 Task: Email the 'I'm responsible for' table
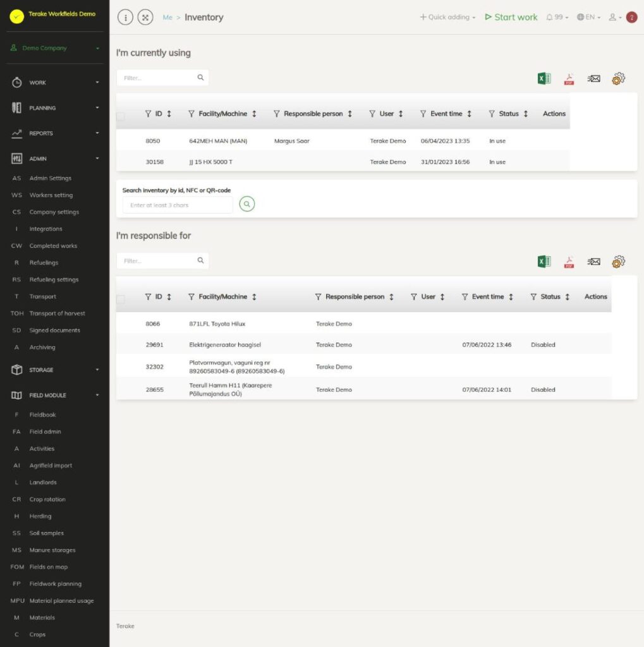pyautogui.click(x=593, y=261)
